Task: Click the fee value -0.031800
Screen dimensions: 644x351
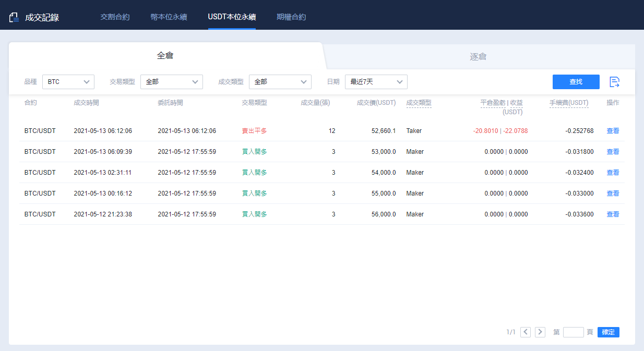Action: tap(579, 152)
